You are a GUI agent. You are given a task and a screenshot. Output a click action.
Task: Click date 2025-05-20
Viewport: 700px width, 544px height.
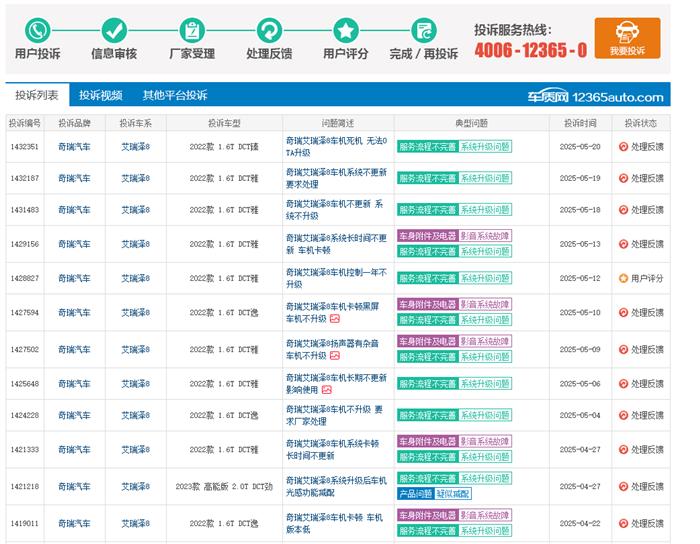[580, 146]
